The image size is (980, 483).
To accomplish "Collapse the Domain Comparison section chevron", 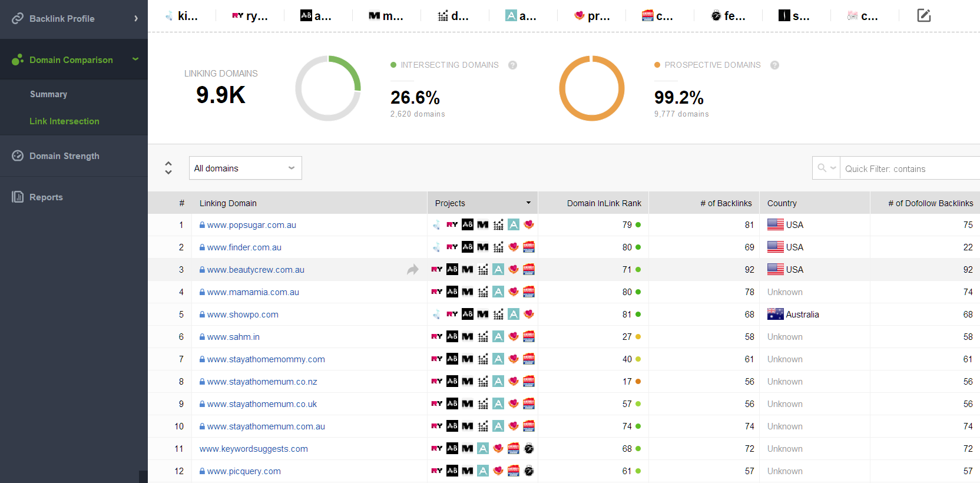I will coord(135,59).
